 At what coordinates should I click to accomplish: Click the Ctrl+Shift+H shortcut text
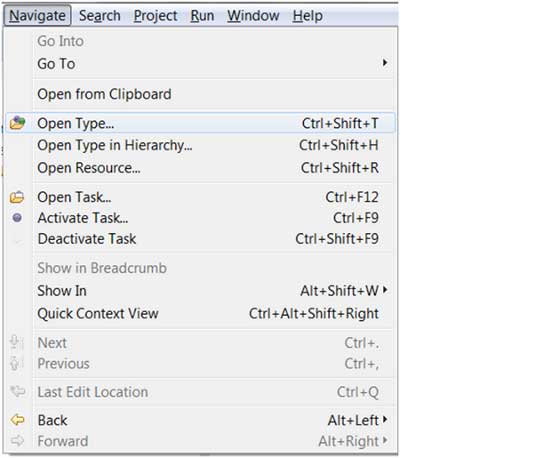coord(339,145)
